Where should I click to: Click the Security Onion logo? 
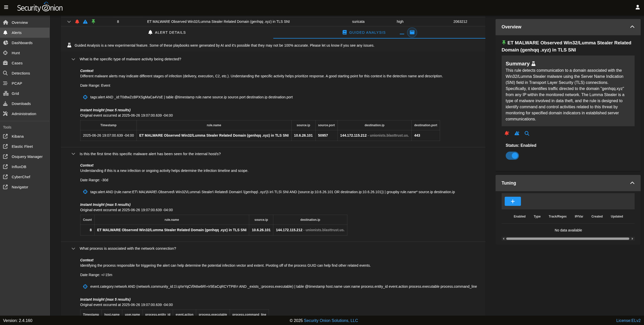click(x=40, y=7)
